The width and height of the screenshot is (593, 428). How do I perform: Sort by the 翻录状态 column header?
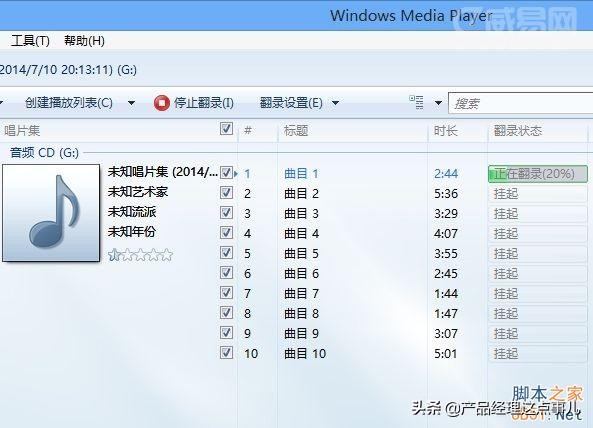[518, 131]
